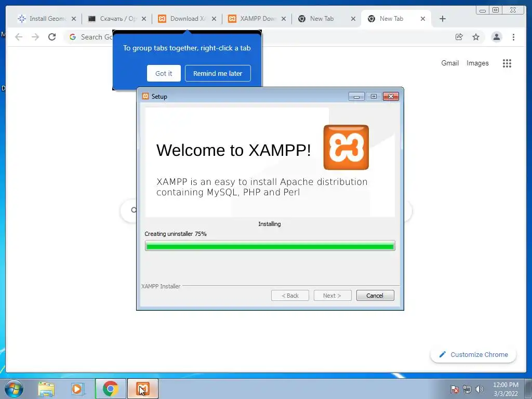The height and width of the screenshot is (399, 532).
Task: Click the XAMPP Installer footer label
Action: (161, 286)
